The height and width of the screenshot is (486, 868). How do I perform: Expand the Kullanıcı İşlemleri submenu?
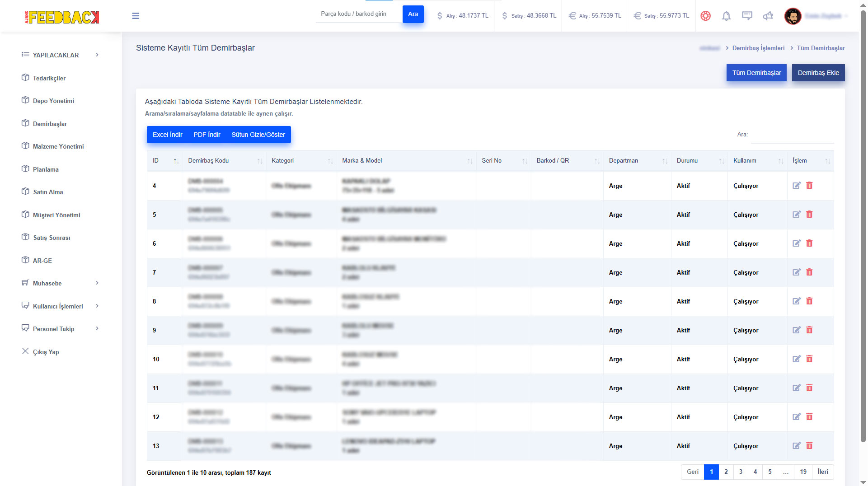pyautogui.click(x=61, y=306)
